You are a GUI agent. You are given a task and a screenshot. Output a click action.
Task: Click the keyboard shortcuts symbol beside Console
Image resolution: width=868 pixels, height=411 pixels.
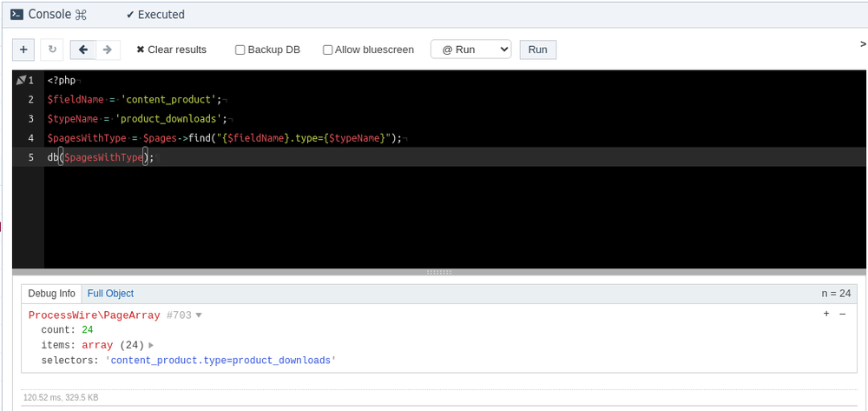click(82, 15)
